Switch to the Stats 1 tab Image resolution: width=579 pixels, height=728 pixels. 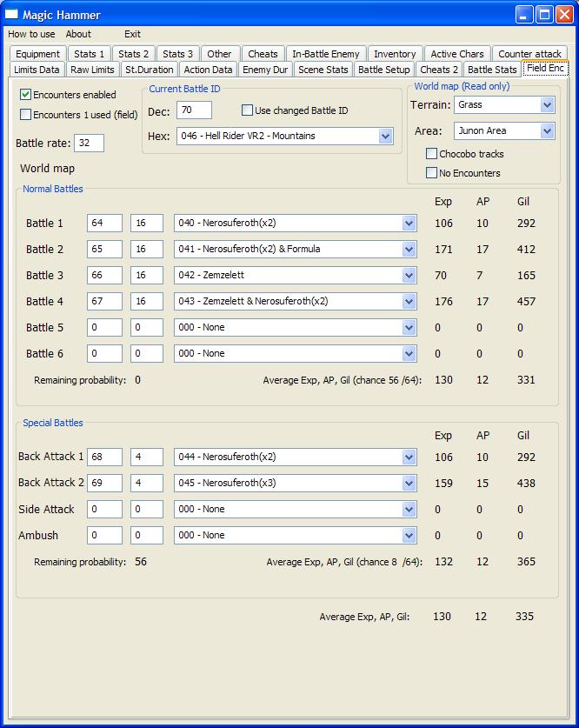89,54
